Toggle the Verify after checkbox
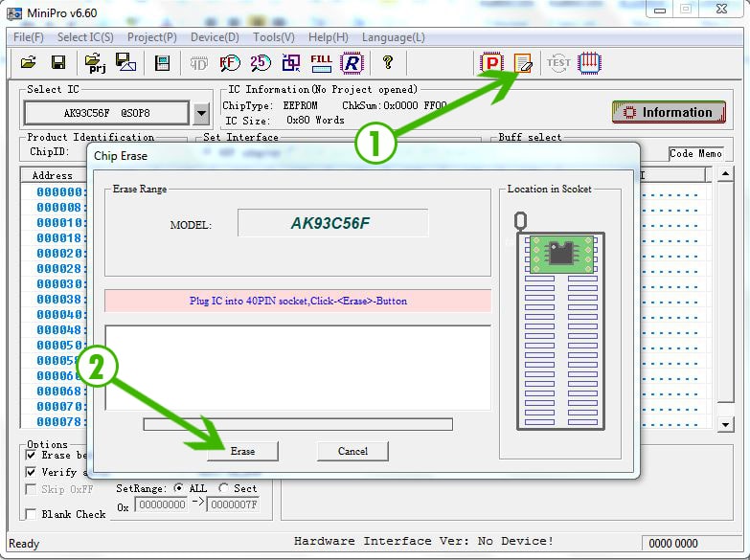 (x=31, y=472)
